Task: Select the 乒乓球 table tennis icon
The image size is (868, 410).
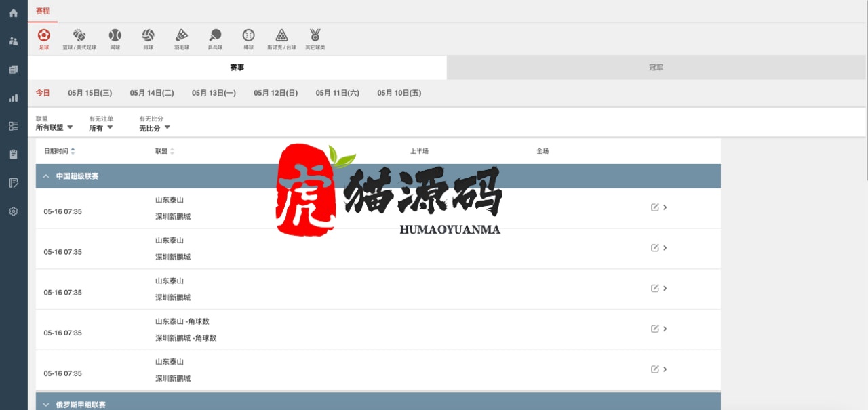Action: click(215, 39)
